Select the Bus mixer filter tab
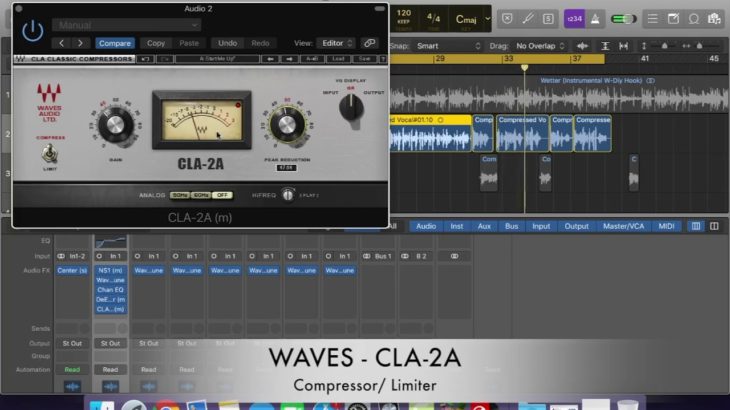 (x=511, y=226)
